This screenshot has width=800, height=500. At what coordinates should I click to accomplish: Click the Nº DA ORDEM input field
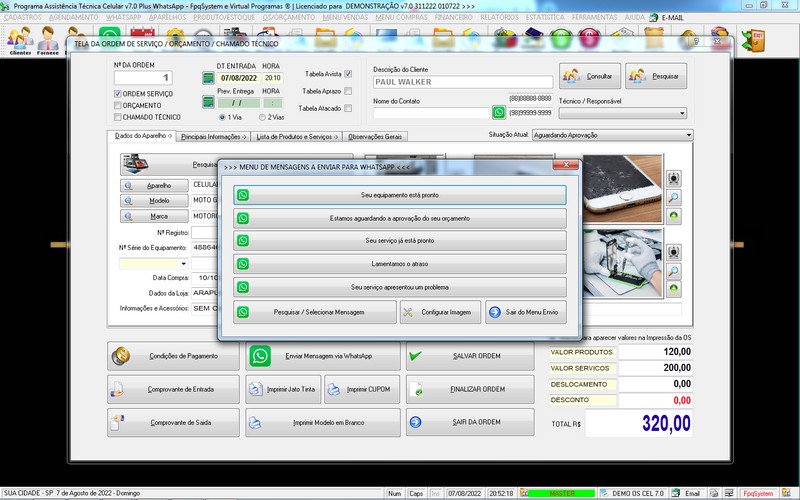(144, 77)
